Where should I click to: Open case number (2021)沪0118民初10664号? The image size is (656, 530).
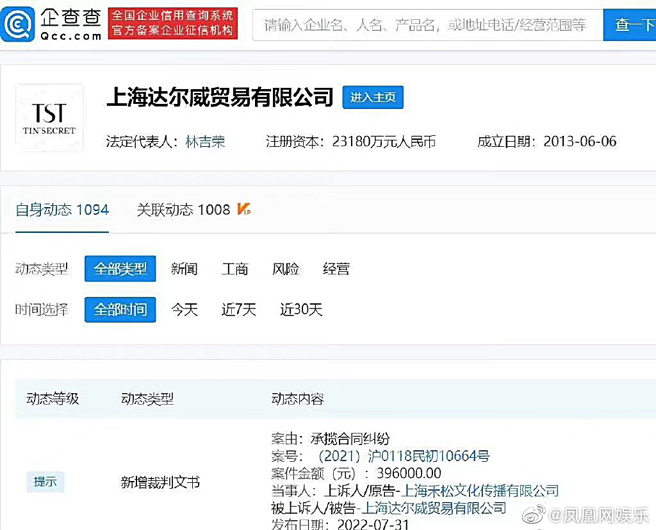point(403,456)
